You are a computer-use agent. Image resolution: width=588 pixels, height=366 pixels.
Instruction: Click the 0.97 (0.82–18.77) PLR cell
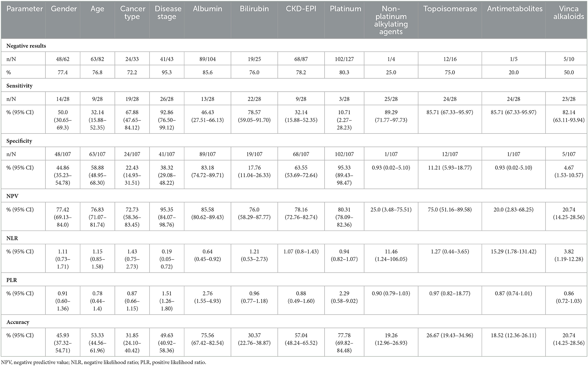(x=450, y=300)
